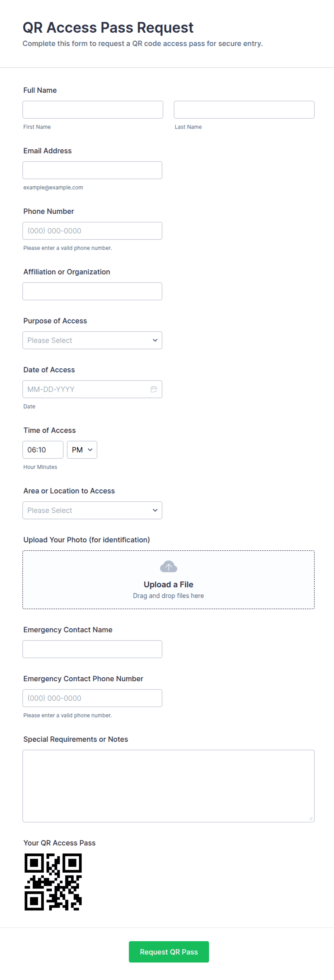Click the cloud upload icon
The height and width of the screenshot is (980, 334).
(168, 567)
